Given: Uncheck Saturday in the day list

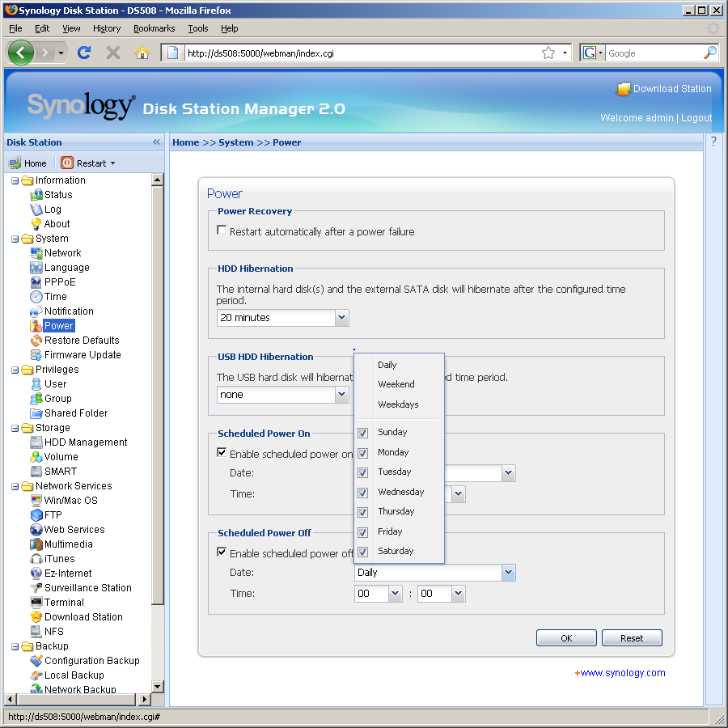Looking at the screenshot, I should (x=363, y=552).
